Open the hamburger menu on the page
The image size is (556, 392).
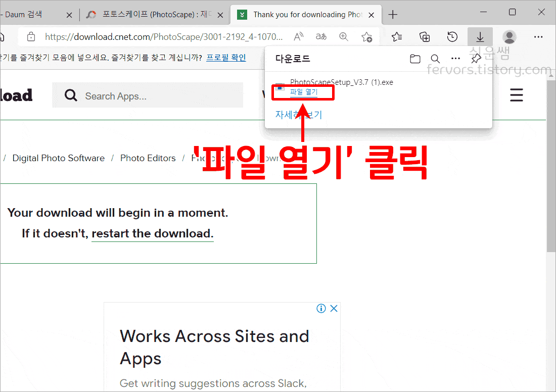click(516, 95)
